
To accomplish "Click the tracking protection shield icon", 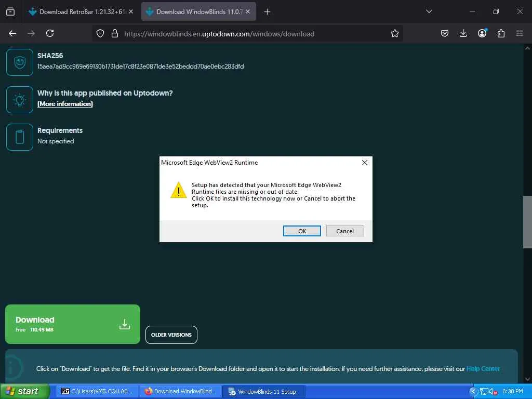I will [100, 33].
